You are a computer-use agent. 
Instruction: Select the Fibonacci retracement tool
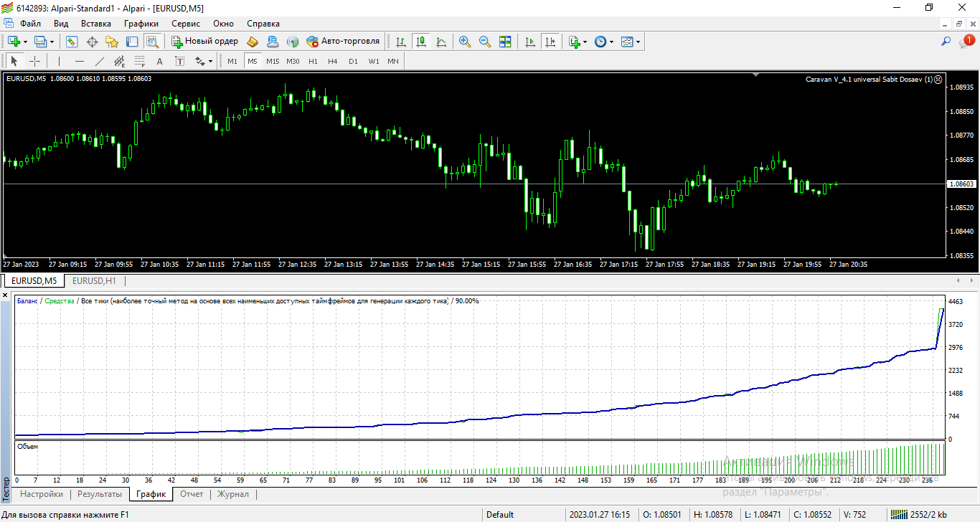coord(140,61)
